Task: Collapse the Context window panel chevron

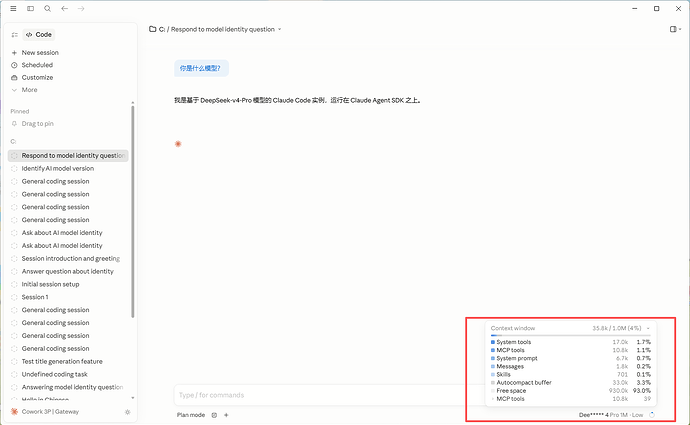Action: 648,328
